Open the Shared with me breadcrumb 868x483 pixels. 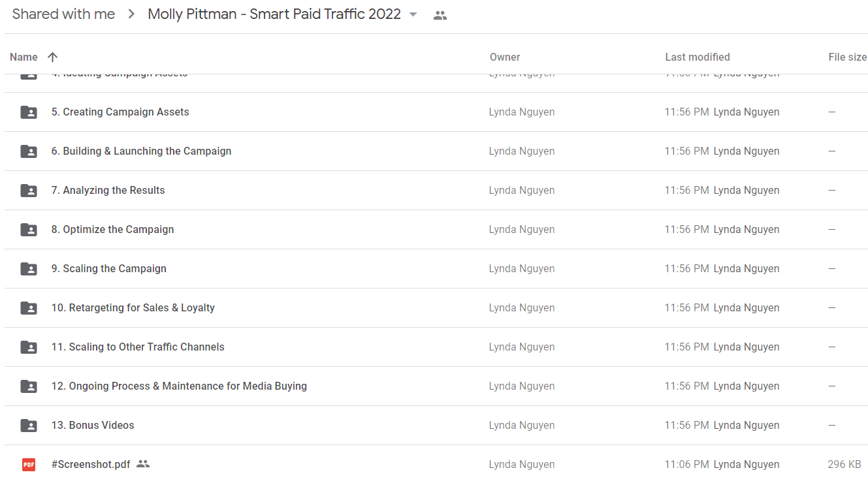(63, 14)
